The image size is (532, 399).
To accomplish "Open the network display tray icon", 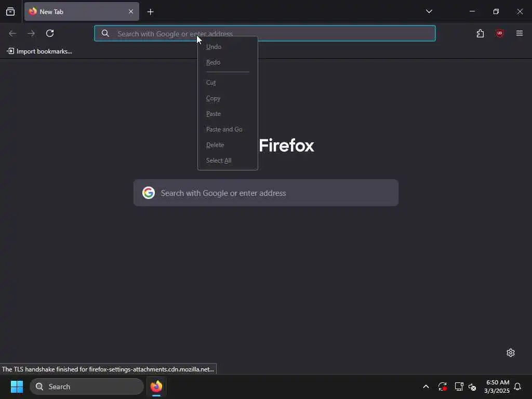I will (459, 387).
